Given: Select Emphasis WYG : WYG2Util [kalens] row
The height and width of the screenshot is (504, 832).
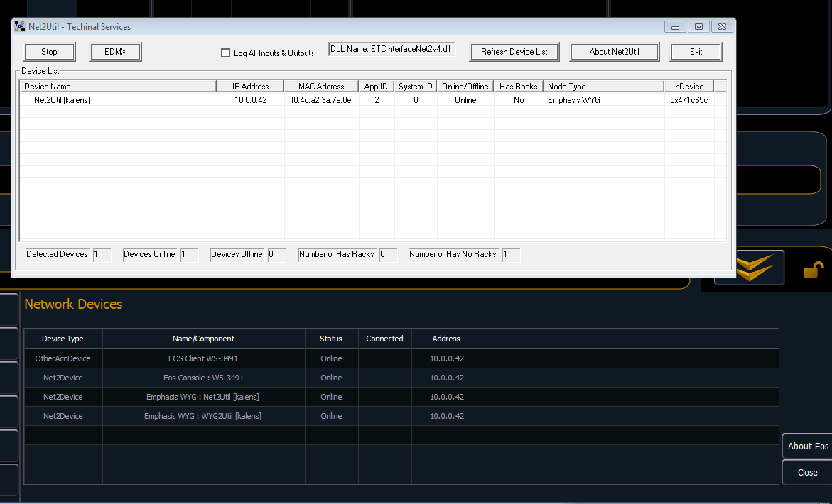Looking at the screenshot, I should tap(401, 416).
